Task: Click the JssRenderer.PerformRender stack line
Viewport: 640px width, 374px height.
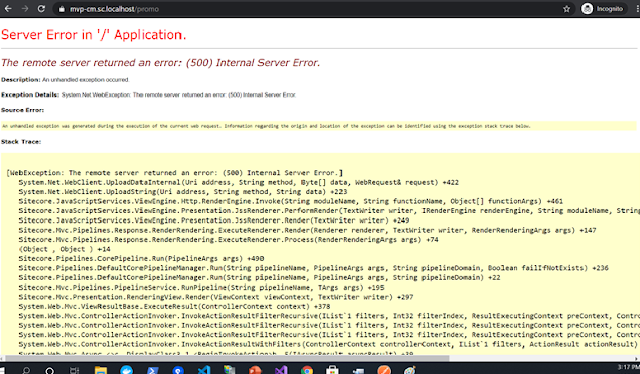Action: pos(329,211)
